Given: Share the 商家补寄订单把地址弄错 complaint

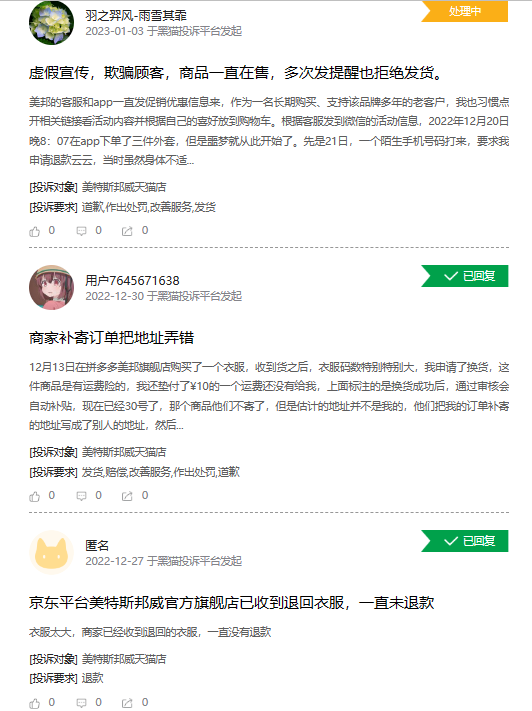Looking at the screenshot, I should (x=127, y=496).
